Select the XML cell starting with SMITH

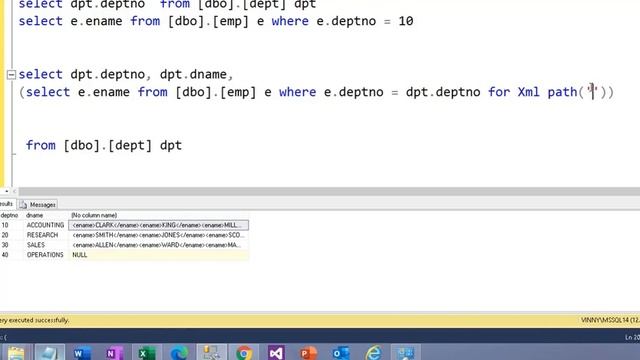click(158, 235)
